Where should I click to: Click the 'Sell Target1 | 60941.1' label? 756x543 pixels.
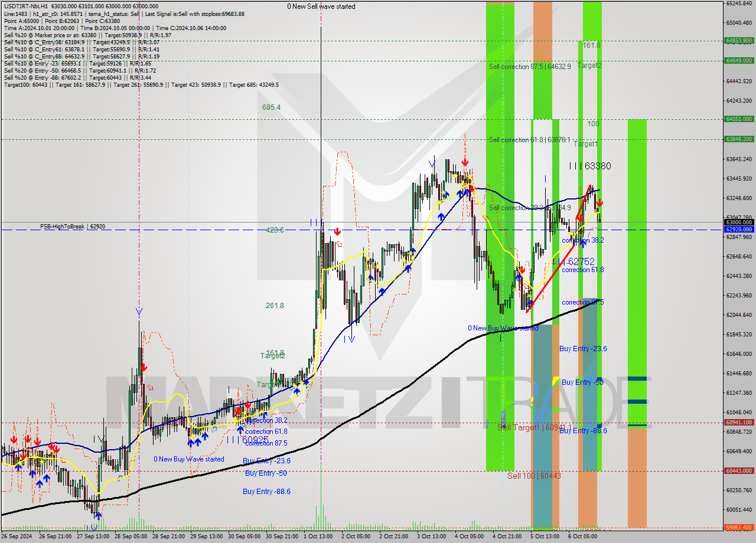pyautogui.click(x=535, y=427)
